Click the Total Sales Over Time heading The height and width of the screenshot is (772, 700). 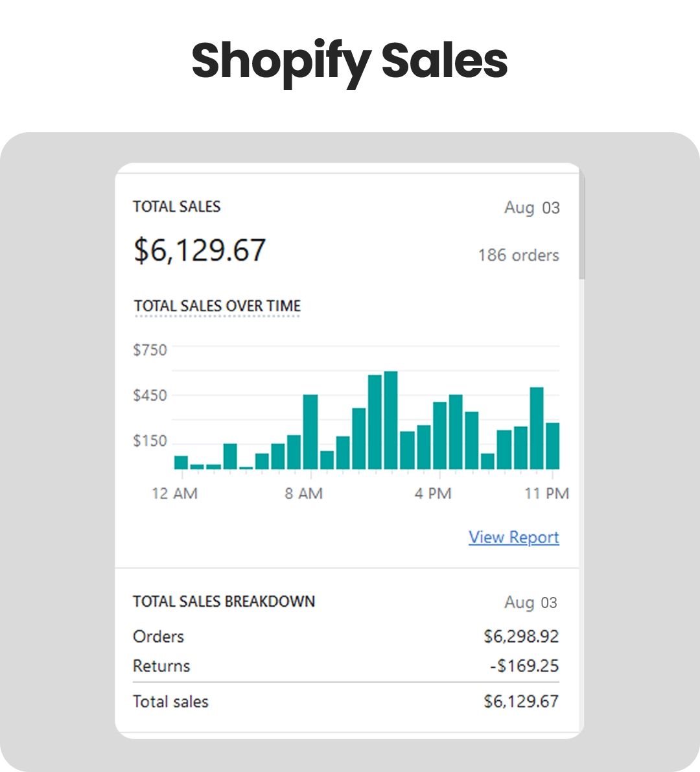(217, 306)
